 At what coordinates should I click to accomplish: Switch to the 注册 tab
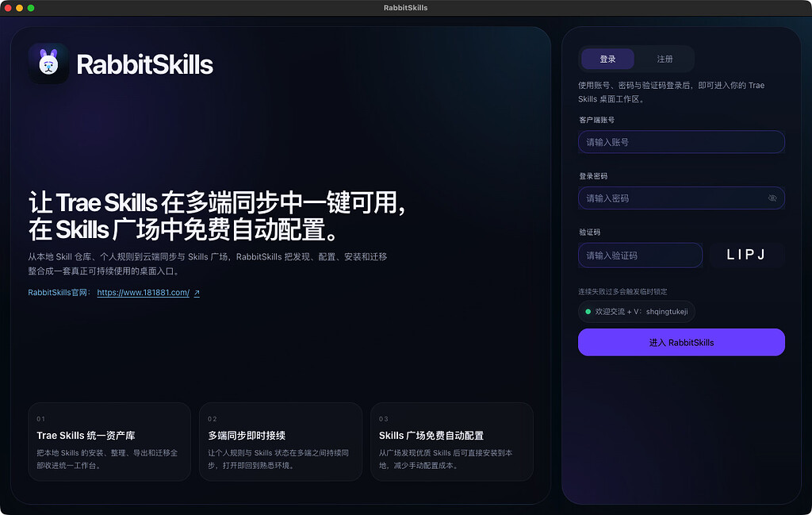click(x=665, y=59)
